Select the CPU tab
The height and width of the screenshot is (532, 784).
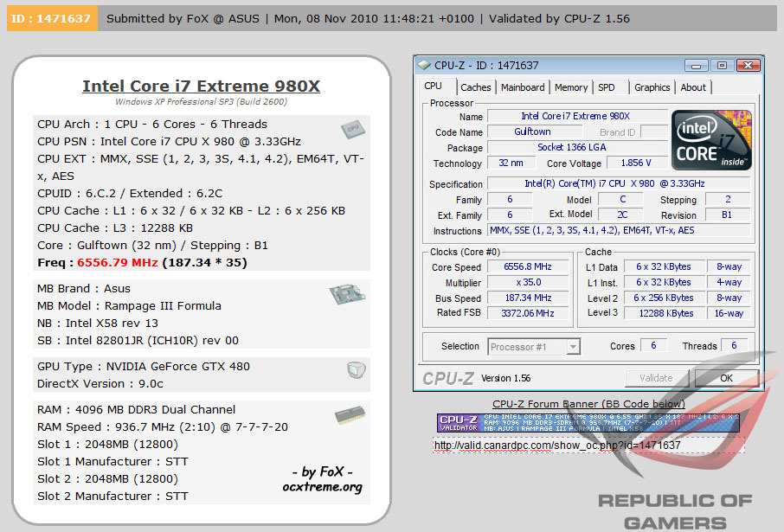tap(433, 86)
